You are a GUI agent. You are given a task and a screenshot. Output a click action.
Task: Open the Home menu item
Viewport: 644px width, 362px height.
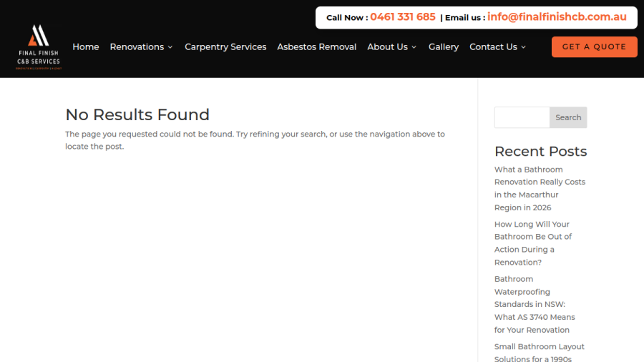coord(86,47)
